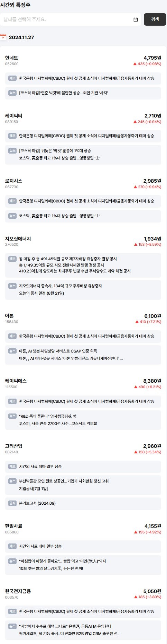
Task: Open the 분기보고서 (2024.09) disclosure
Action: point(37,503)
